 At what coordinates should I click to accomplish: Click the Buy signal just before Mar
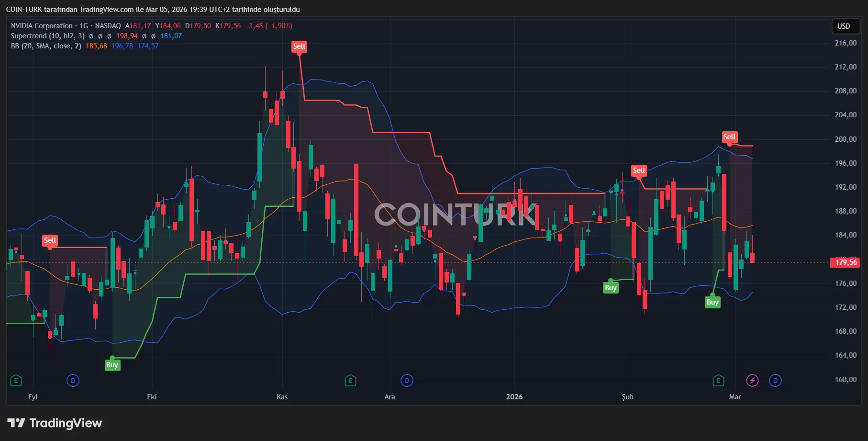pos(712,302)
